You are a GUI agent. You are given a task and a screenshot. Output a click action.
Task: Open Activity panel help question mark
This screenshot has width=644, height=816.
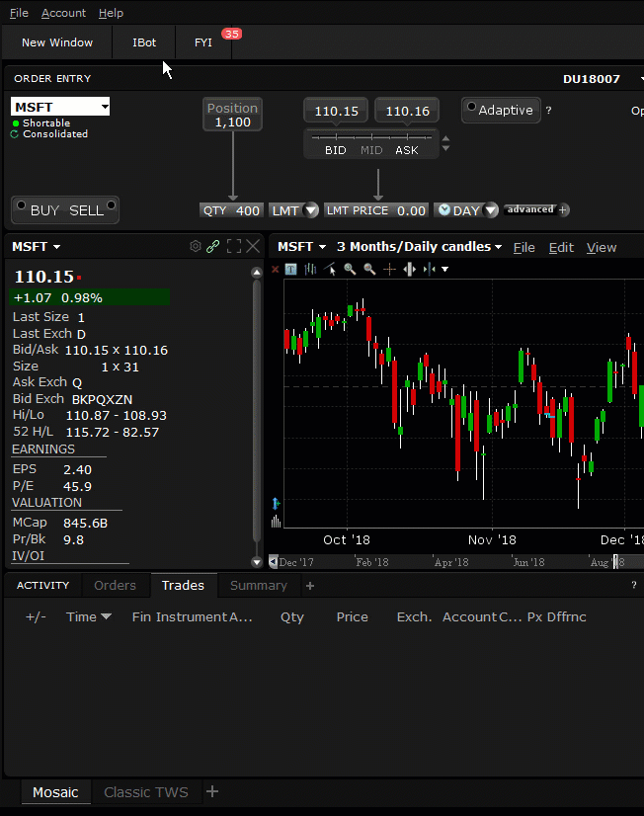[633, 585]
